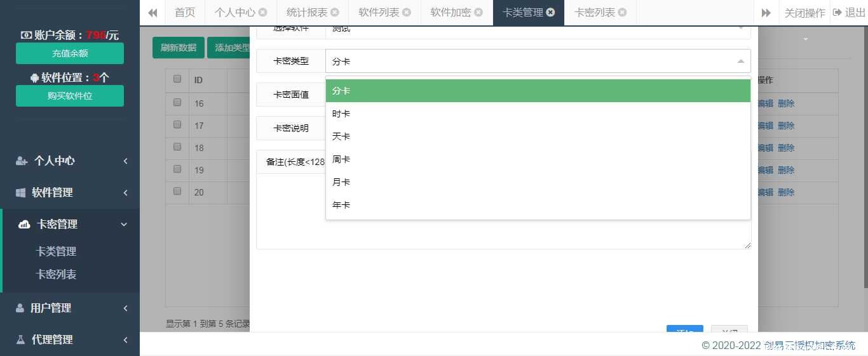Close the 个人中心 tab with its x icon

[x=263, y=12]
